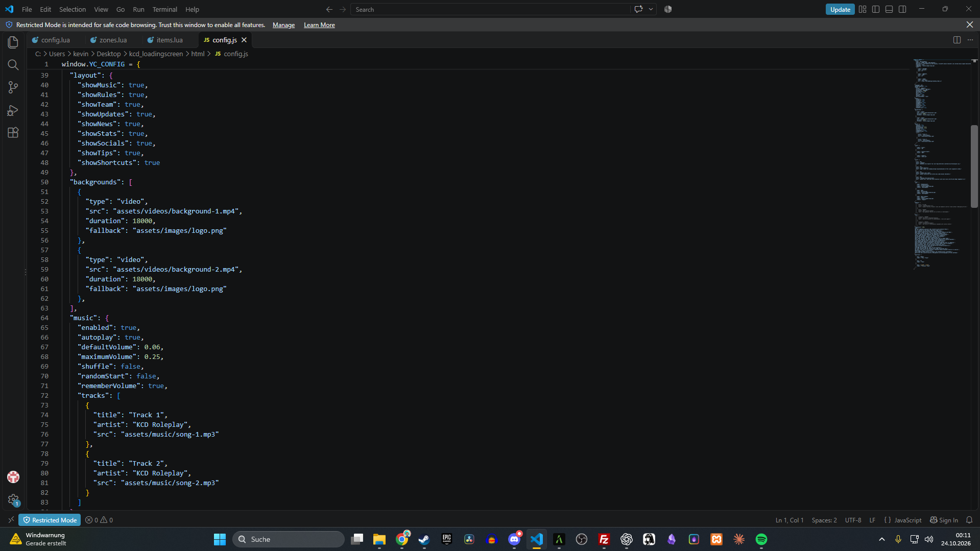Screen dimensions: 980x551
Task: Toggle the Primary Side Bar
Action: [876, 9]
